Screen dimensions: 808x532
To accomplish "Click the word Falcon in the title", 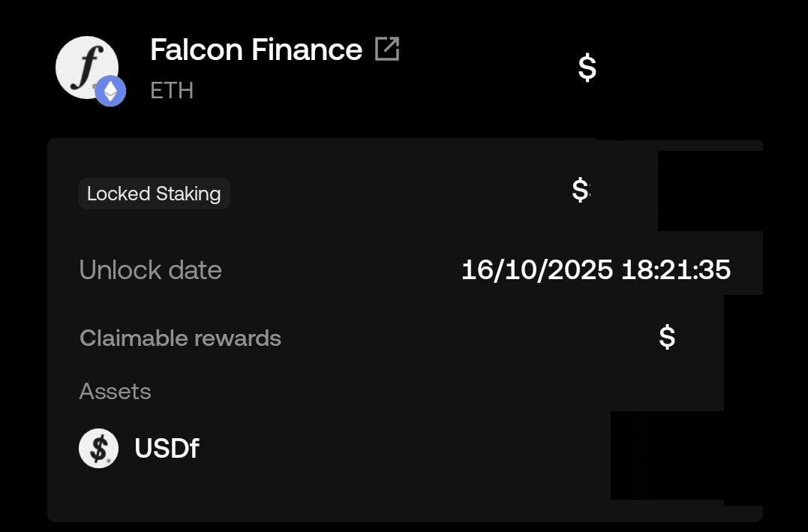I will point(197,50).
